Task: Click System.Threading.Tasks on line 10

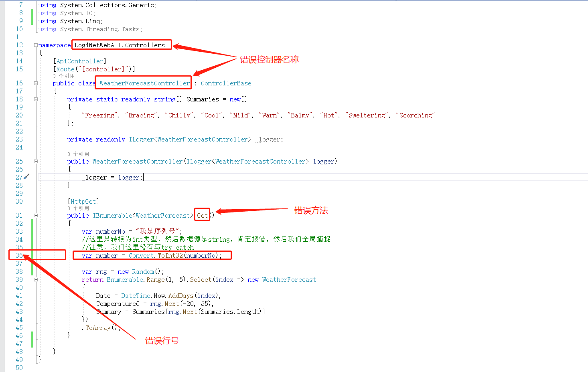Action: (x=100, y=29)
